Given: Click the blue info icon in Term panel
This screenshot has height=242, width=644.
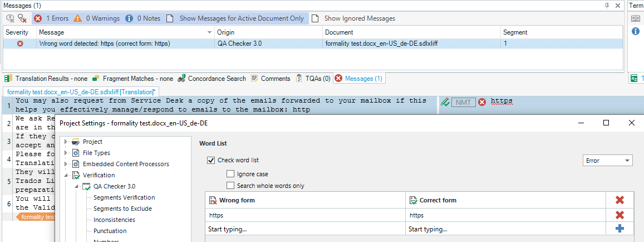Looking at the screenshot, I should pos(636,31).
